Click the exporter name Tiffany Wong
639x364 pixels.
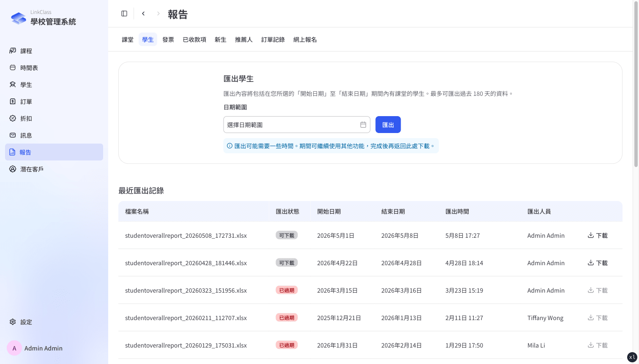545,318
